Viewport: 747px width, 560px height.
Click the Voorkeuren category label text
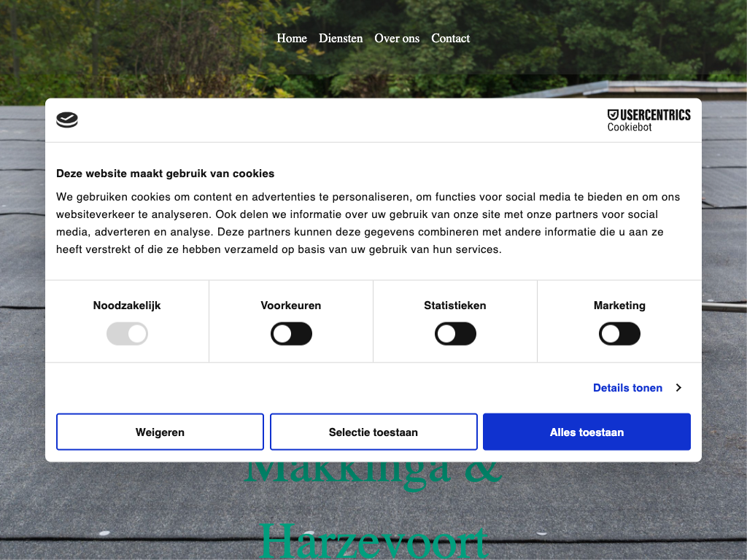pyautogui.click(x=291, y=306)
